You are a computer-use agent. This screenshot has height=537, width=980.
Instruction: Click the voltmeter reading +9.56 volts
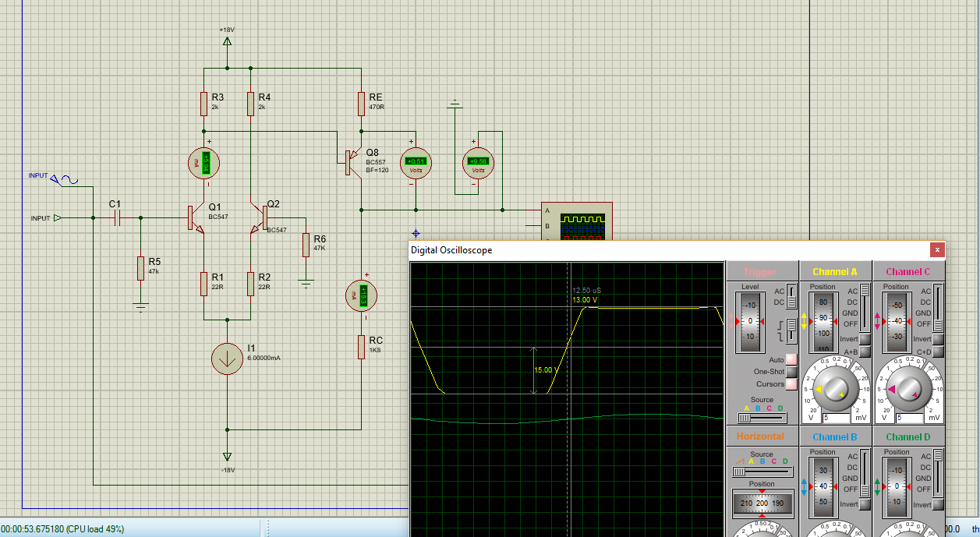tap(478, 163)
